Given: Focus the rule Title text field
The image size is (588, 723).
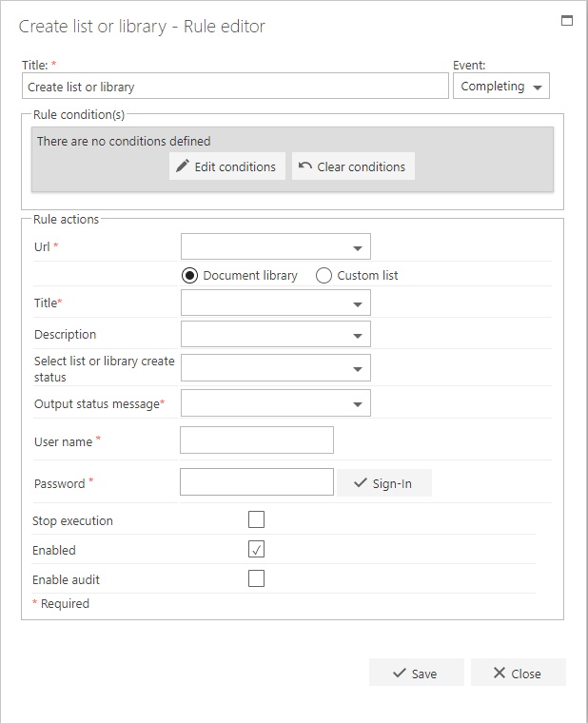Looking at the screenshot, I should (x=235, y=86).
